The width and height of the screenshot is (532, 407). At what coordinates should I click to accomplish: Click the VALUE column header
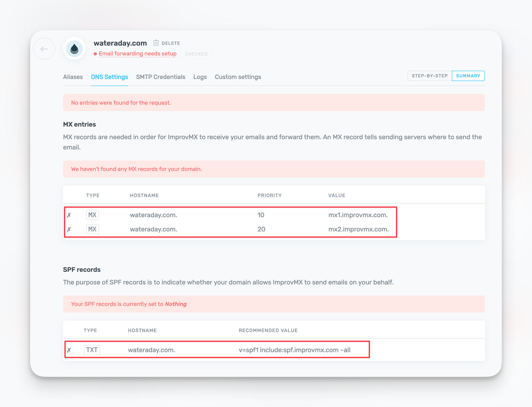(337, 196)
